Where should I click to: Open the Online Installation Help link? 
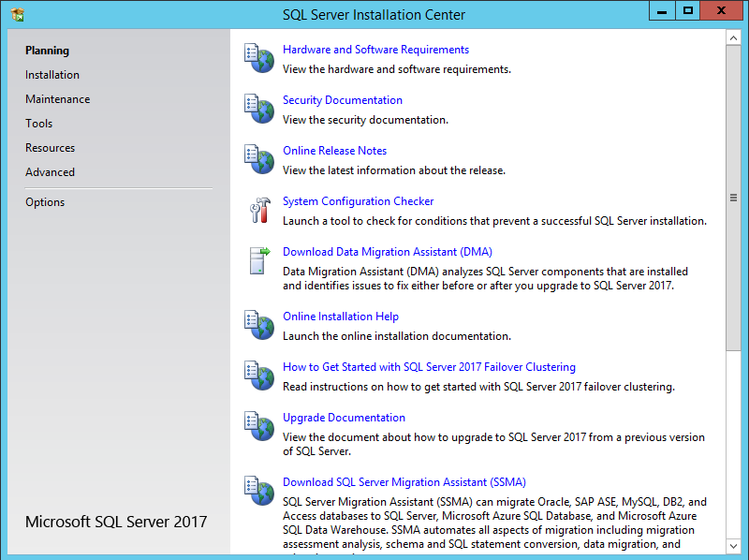pyautogui.click(x=341, y=317)
